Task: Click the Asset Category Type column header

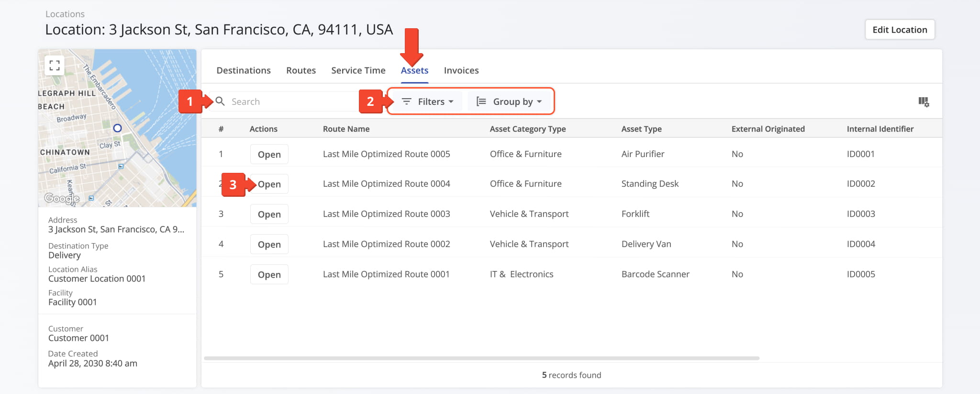Action: coord(528,129)
